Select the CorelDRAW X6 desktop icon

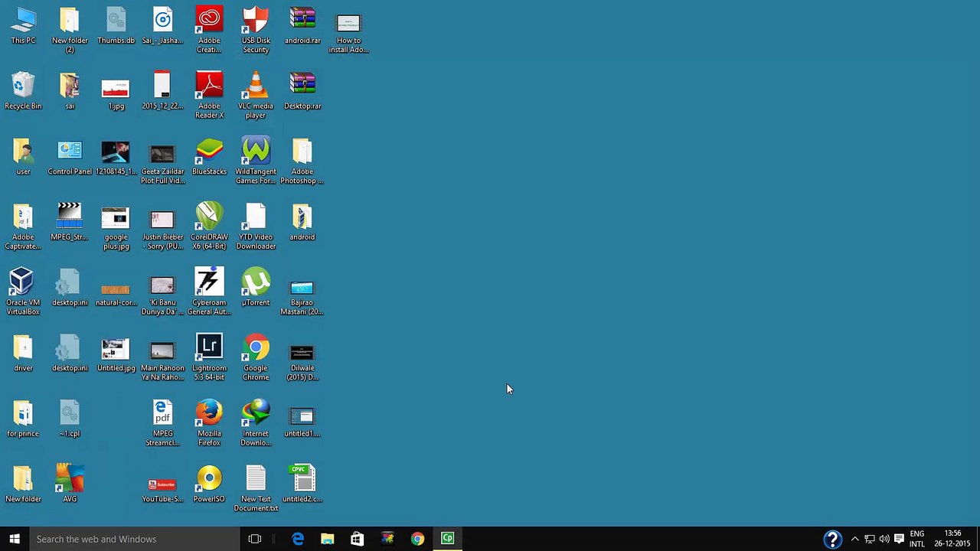pyautogui.click(x=209, y=227)
